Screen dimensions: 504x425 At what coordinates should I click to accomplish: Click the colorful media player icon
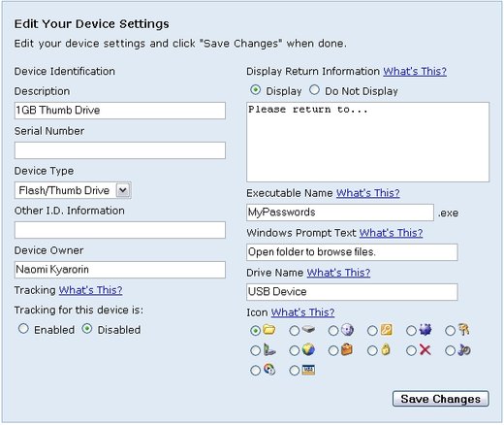269,370
